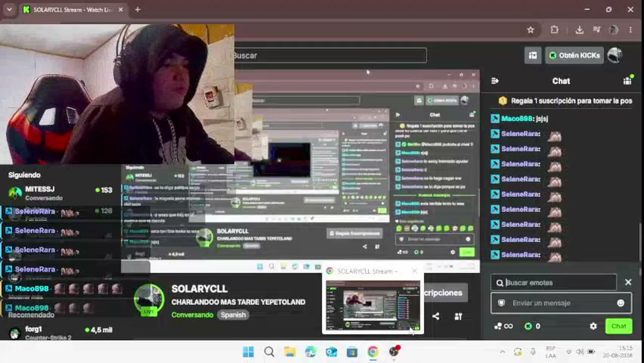The height and width of the screenshot is (363, 644).
Task: Open Outlook from taskbar
Action: point(331,352)
